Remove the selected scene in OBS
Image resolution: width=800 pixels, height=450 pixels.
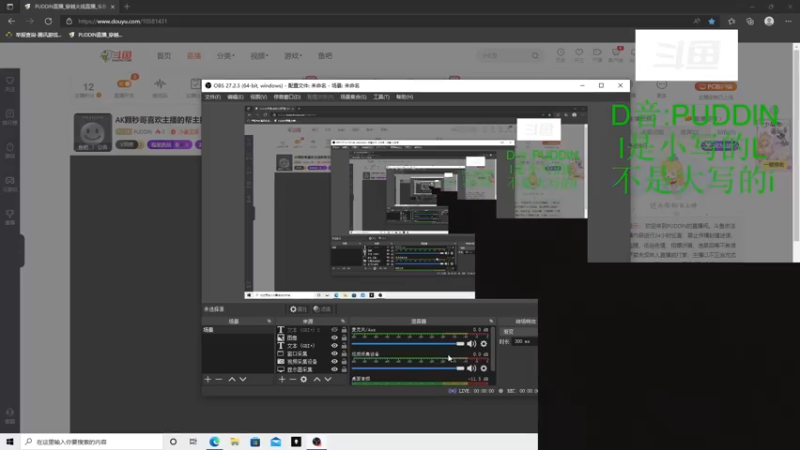coord(219,380)
